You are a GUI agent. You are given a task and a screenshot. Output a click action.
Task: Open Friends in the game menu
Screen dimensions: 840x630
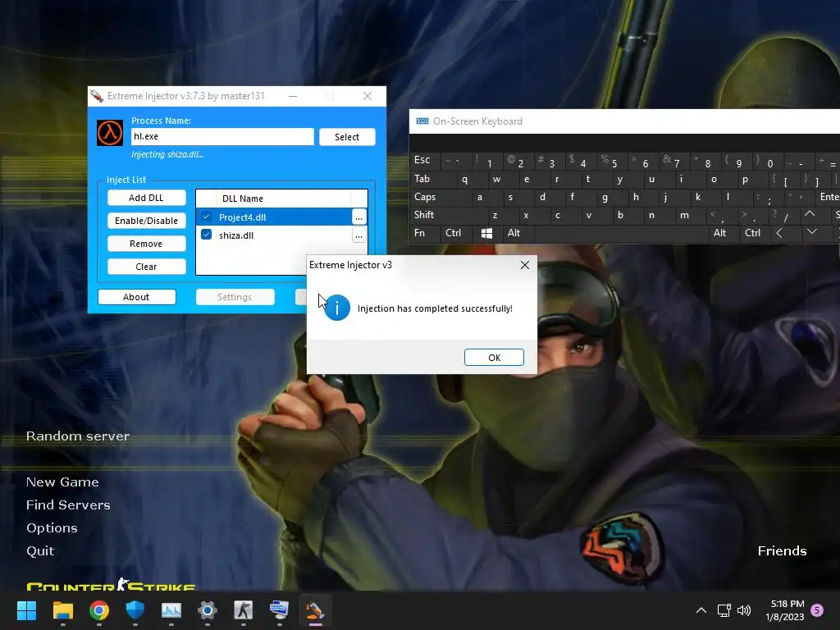click(x=782, y=550)
